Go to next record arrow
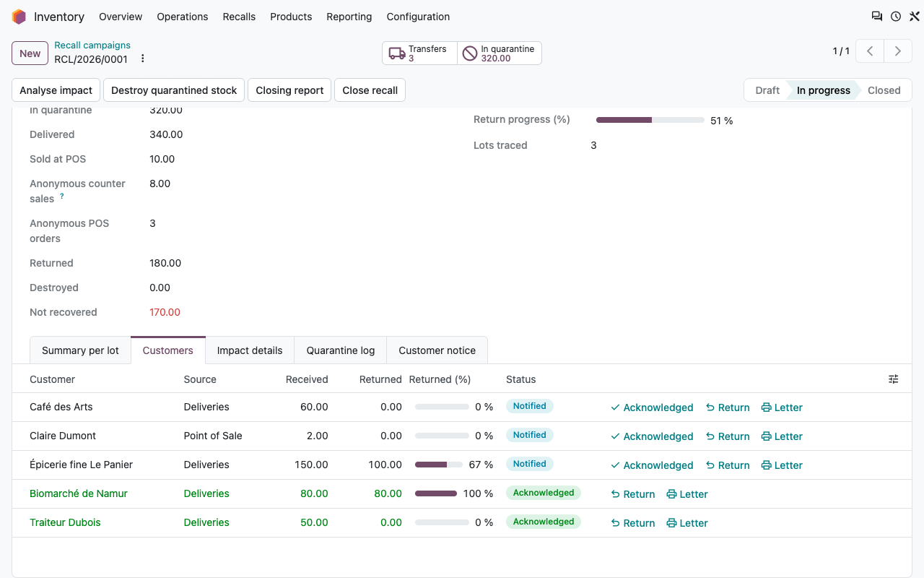 coord(898,51)
